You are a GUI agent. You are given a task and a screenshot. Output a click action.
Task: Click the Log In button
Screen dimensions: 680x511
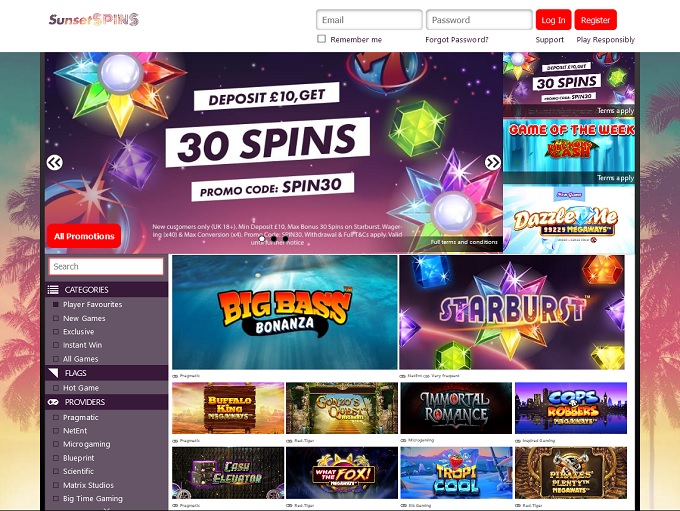click(553, 20)
